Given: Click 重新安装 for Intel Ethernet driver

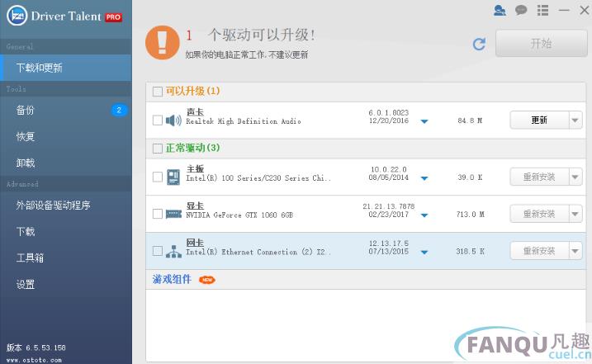Looking at the screenshot, I should point(539,251).
